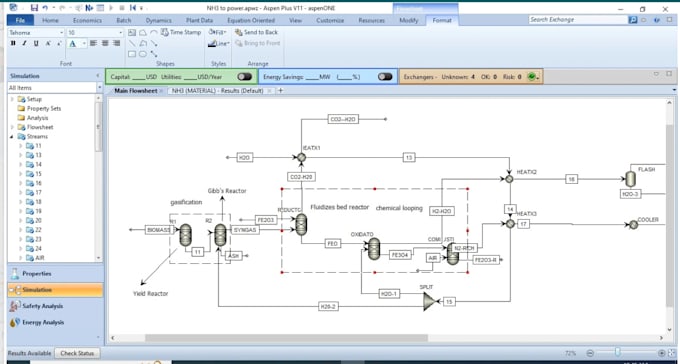Open the Home ribbon tab
This screenshot has width=680, height=364.
pyautogui.click(x=50, y=20)
